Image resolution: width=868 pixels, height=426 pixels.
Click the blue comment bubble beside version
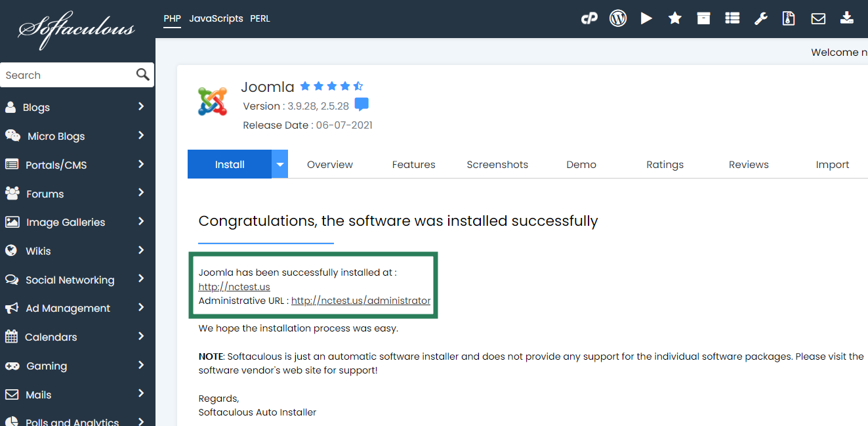[x=362, y=104]
